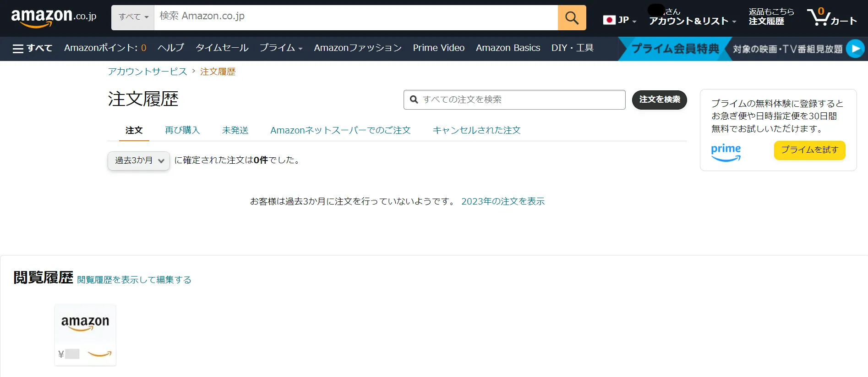Open the shopping cart icon
Viewport: 868px width, 377px height.
pos(831,17)
